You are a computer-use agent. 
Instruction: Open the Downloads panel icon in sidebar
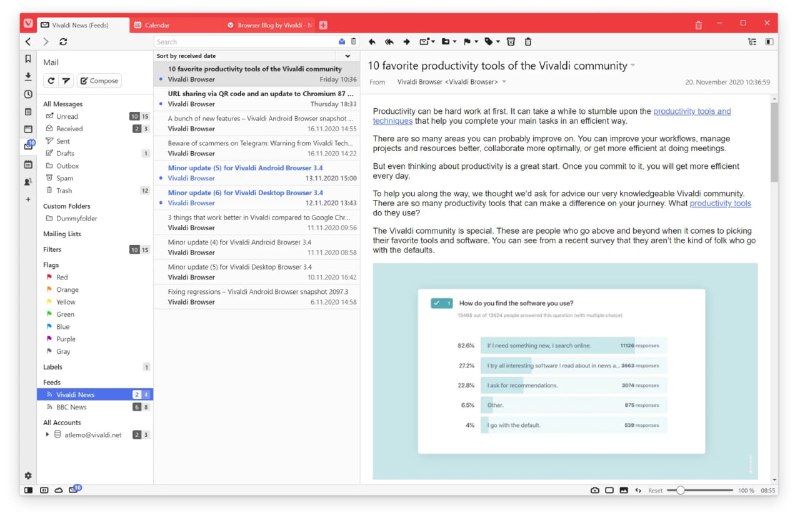click(28, 77)
